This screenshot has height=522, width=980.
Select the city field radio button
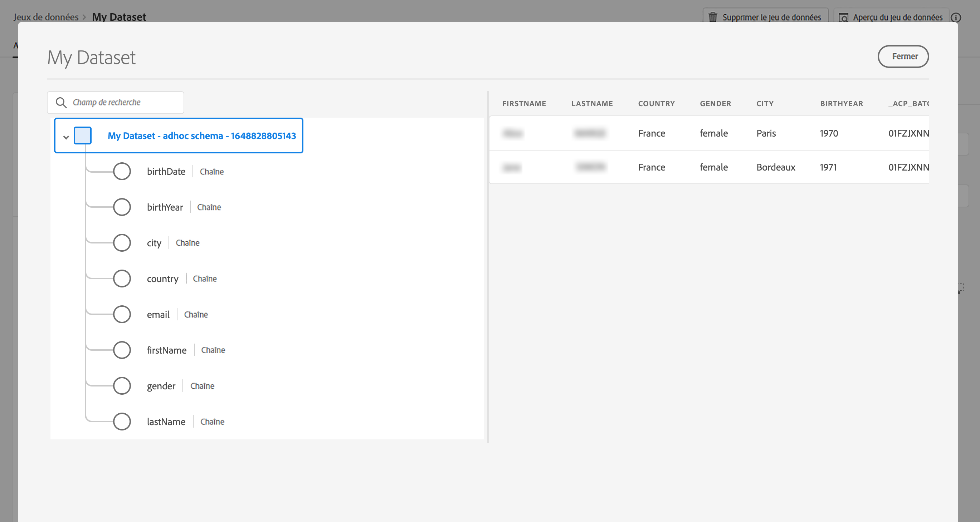click(122, 243)
